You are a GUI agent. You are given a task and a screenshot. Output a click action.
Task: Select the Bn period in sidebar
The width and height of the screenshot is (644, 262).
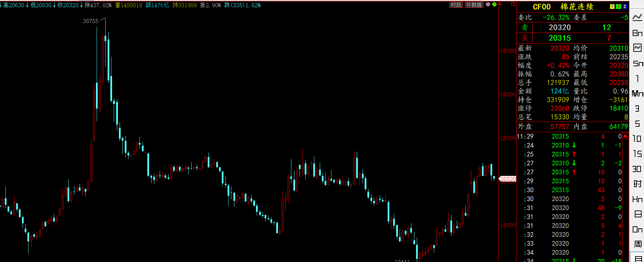[637, 33]
